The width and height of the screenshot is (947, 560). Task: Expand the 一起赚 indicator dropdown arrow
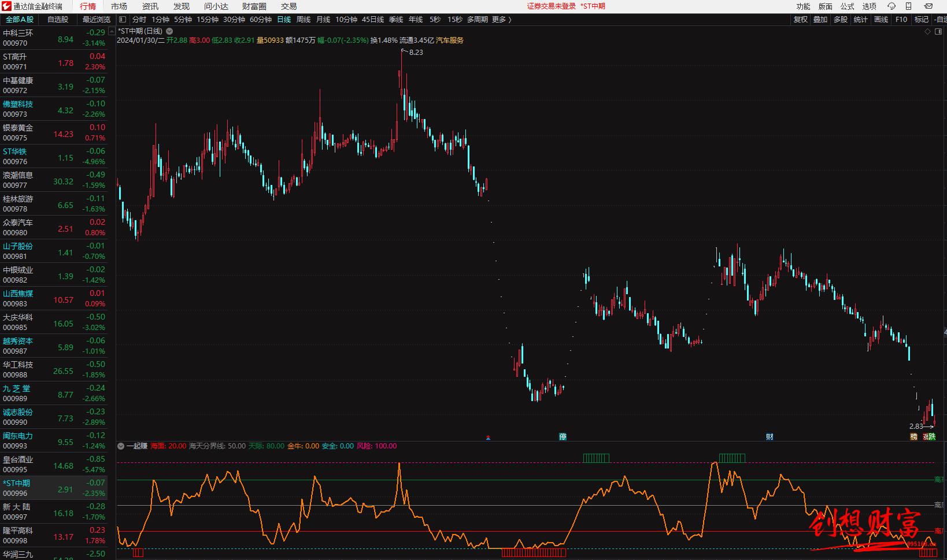click(x=121, y=446)
